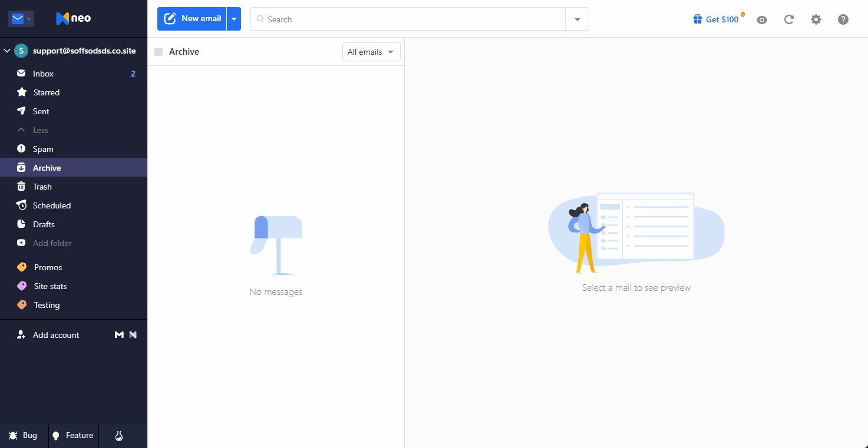Collapse the support@soffsodsds.co.site account chevron

coord(7,51)
